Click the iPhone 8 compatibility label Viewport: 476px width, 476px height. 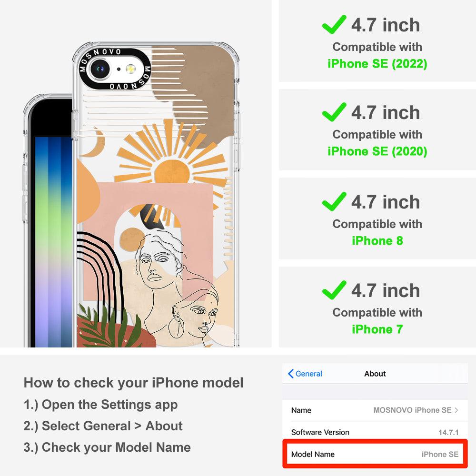point(377,241)
